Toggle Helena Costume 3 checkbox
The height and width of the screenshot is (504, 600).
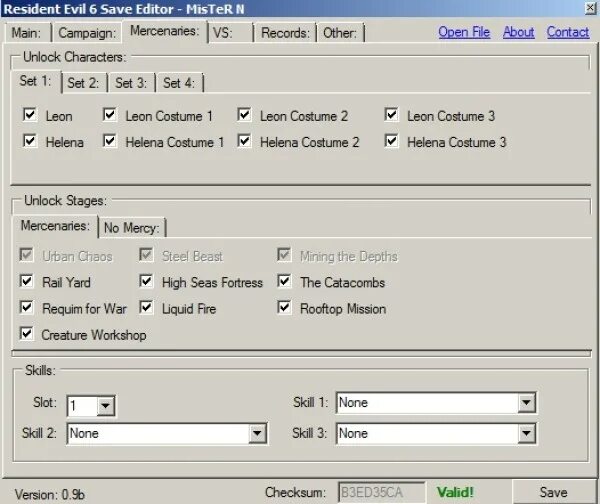click(x=391, y=141)
